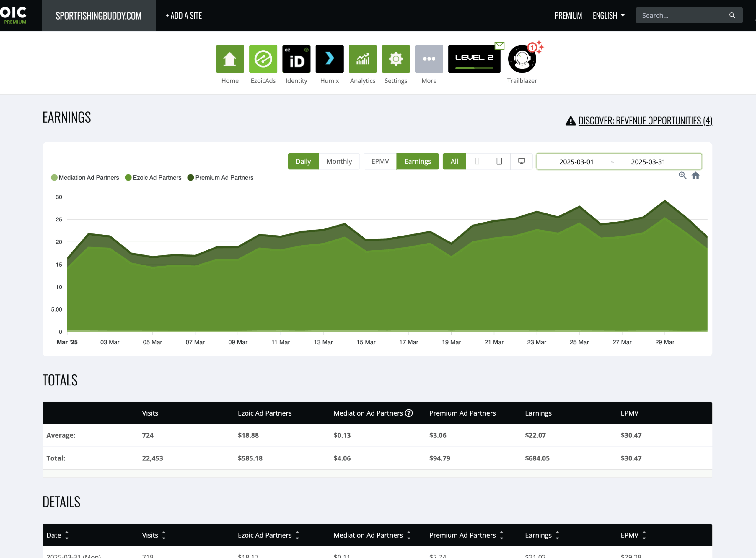
Task: Open the Analytics icon
Action: click(362, 59)
